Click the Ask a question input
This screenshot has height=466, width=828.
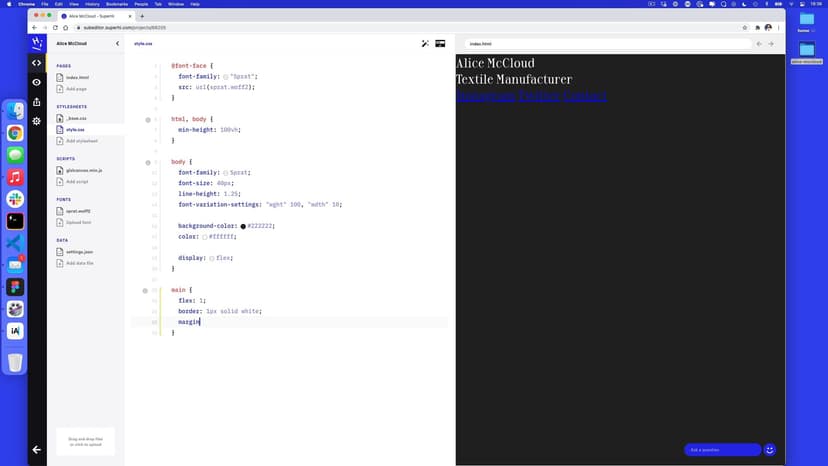[720, 450]
